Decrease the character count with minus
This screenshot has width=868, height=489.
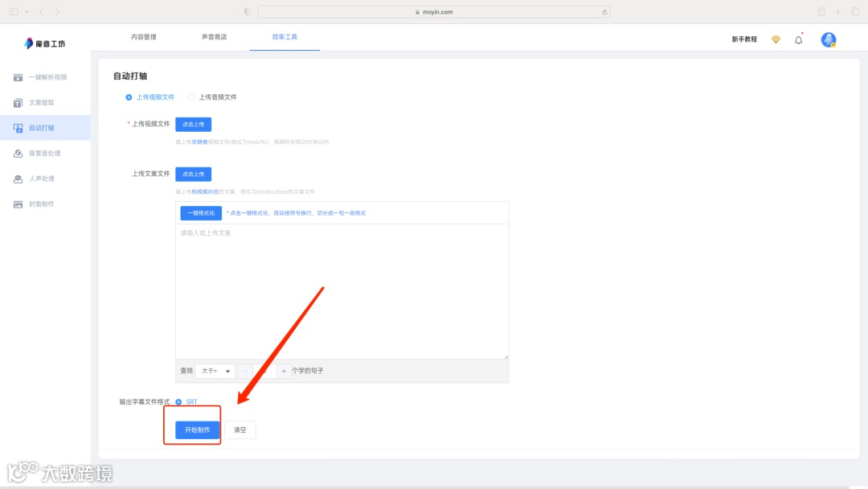(245, 371)
